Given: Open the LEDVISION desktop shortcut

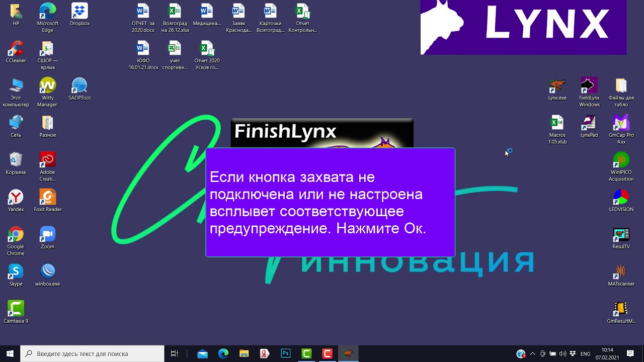Looking at the screenshot, I should coord(621,201).
